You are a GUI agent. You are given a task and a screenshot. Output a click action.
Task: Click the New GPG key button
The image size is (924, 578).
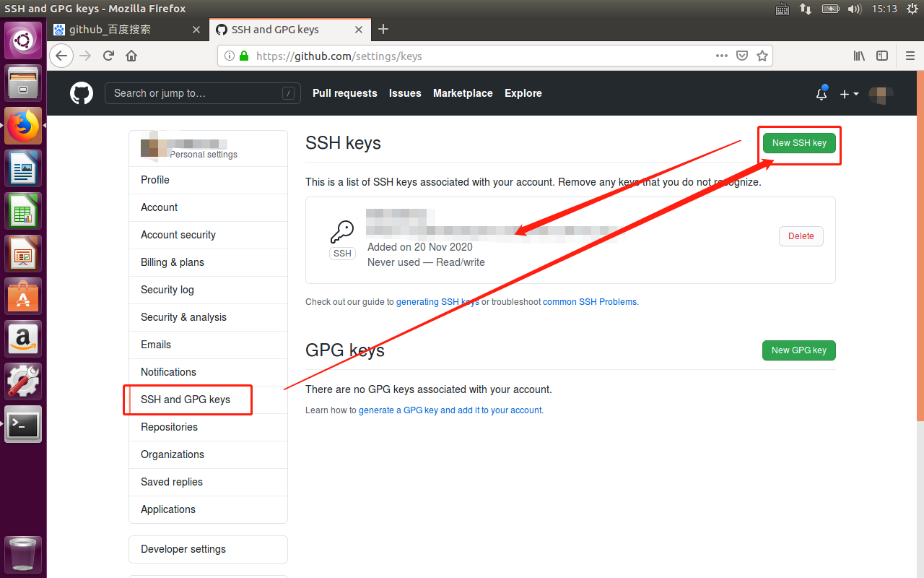(799, 350)
